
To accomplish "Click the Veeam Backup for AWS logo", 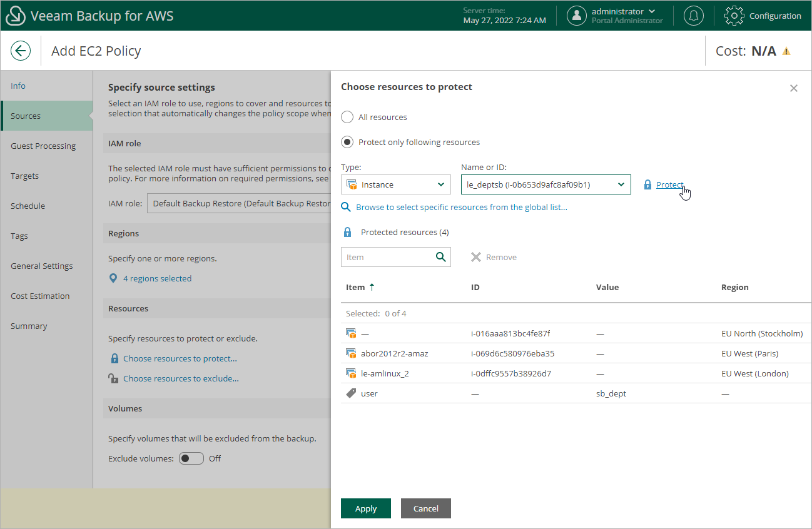I will tap(15, 16).
